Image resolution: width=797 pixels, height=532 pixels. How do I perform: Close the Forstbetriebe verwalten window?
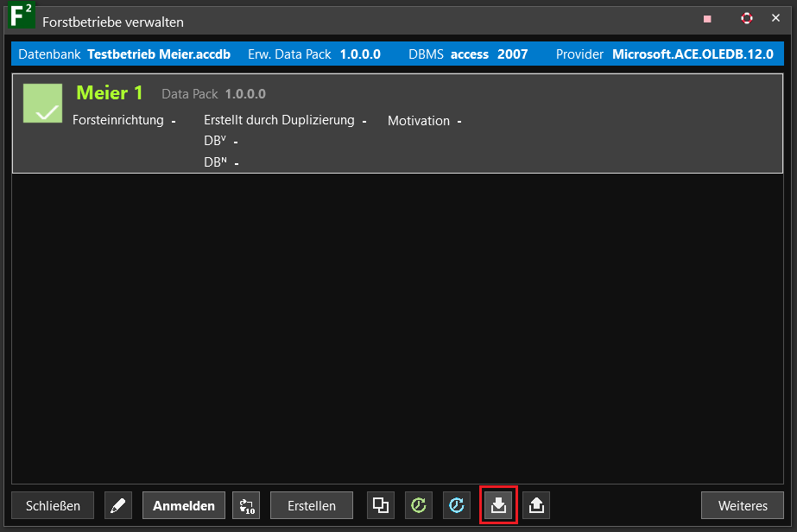775,18
